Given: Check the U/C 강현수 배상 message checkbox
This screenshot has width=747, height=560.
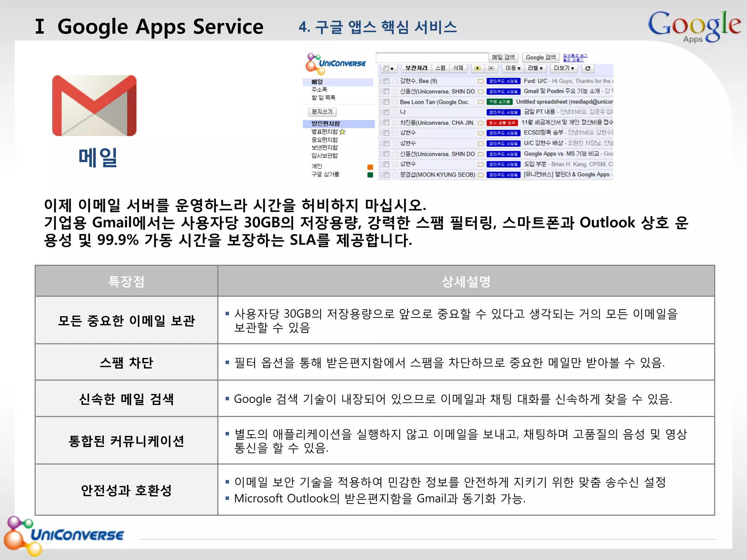Looking at the screenshot, I should pos(387,143).
